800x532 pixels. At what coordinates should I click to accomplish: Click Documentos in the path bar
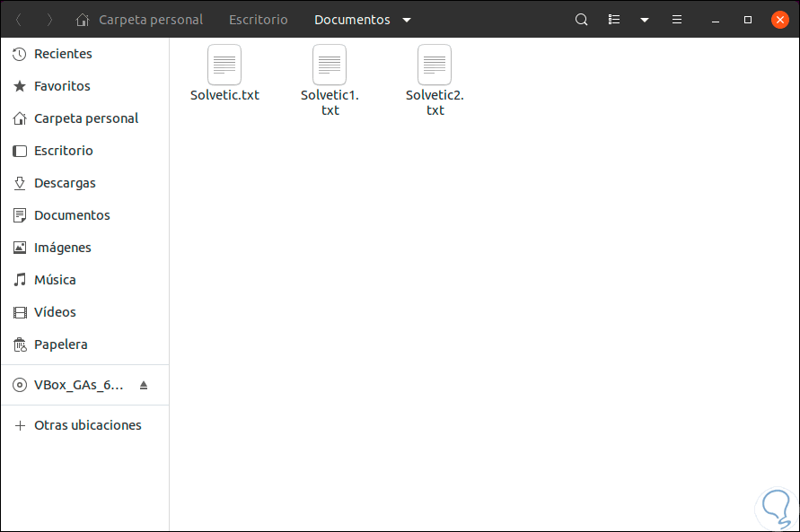click(352, 20)
